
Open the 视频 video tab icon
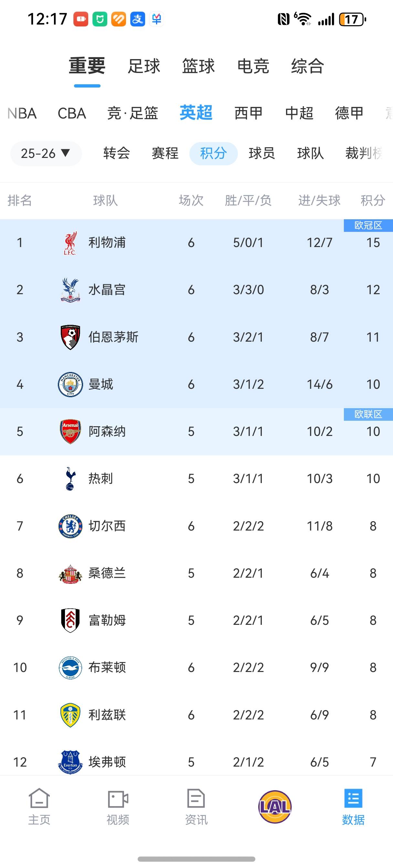click(x=118, y=799)
